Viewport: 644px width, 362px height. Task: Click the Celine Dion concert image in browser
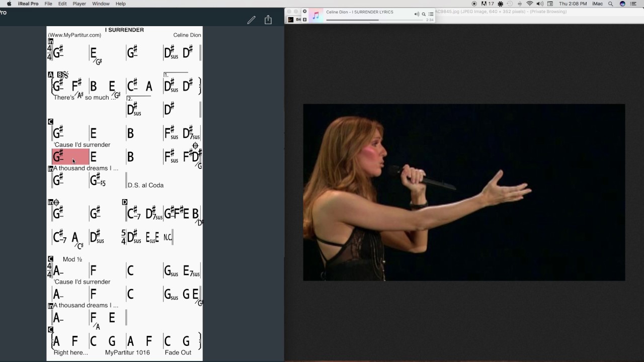tap(464, 192)
